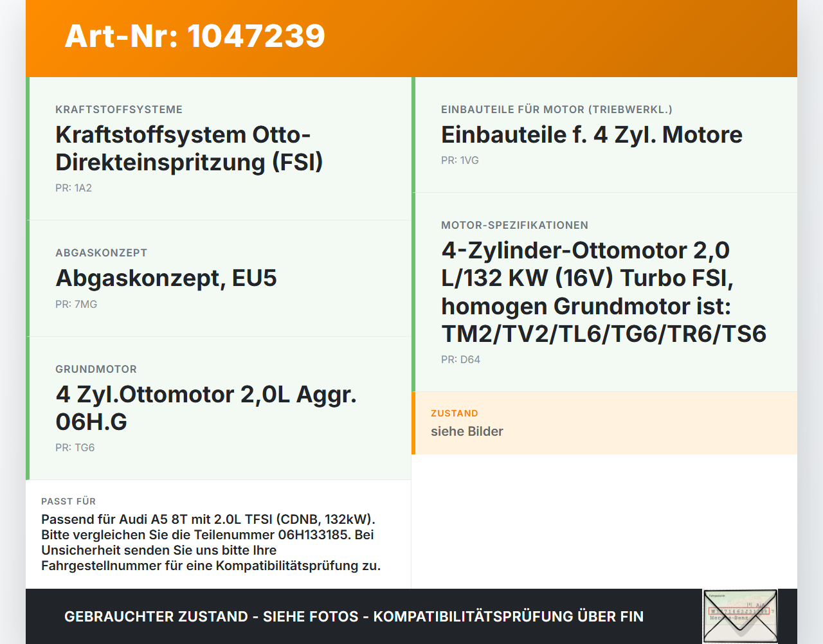Click the PR: 1VG code
823x644 pixels.
pyautogui.click(x=460, y=160)
